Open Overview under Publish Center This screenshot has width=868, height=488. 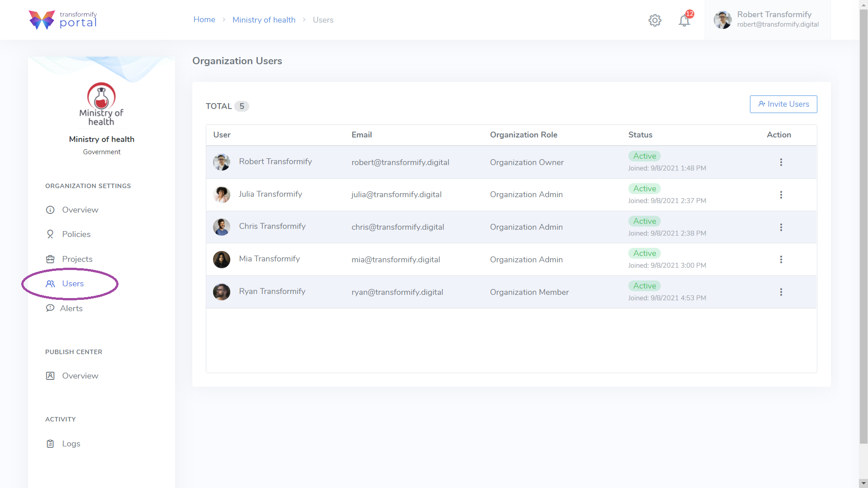72,376
